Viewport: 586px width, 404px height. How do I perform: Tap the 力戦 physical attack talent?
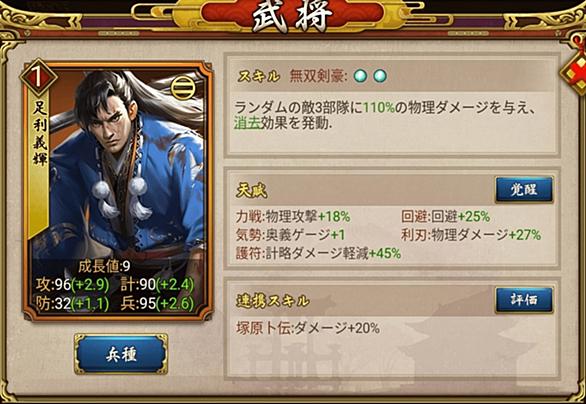click(293, 216)
